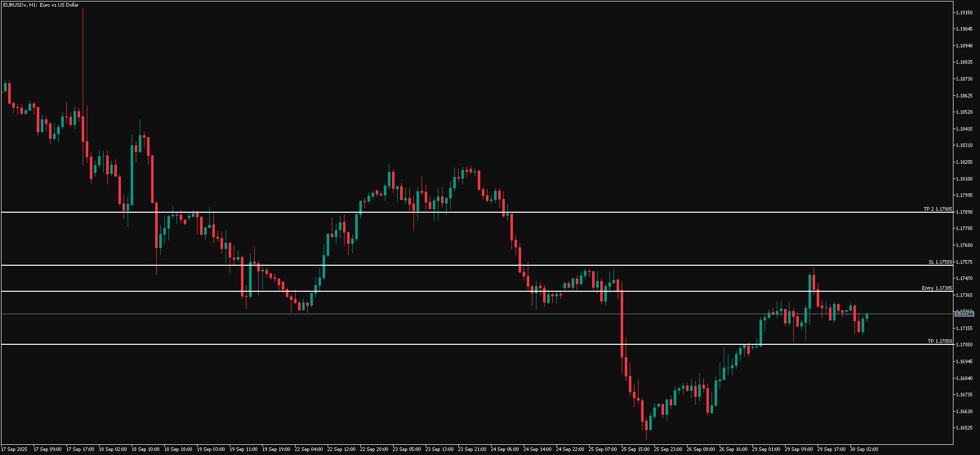Click the 22 Sep 12:00 time label
The image size is (980, 455).
click(341, 449)
